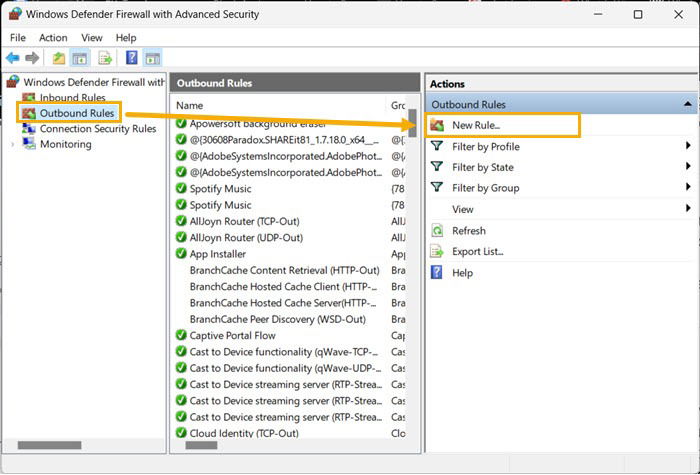Click the Filter by Profile funnel icon

point(437,146)
